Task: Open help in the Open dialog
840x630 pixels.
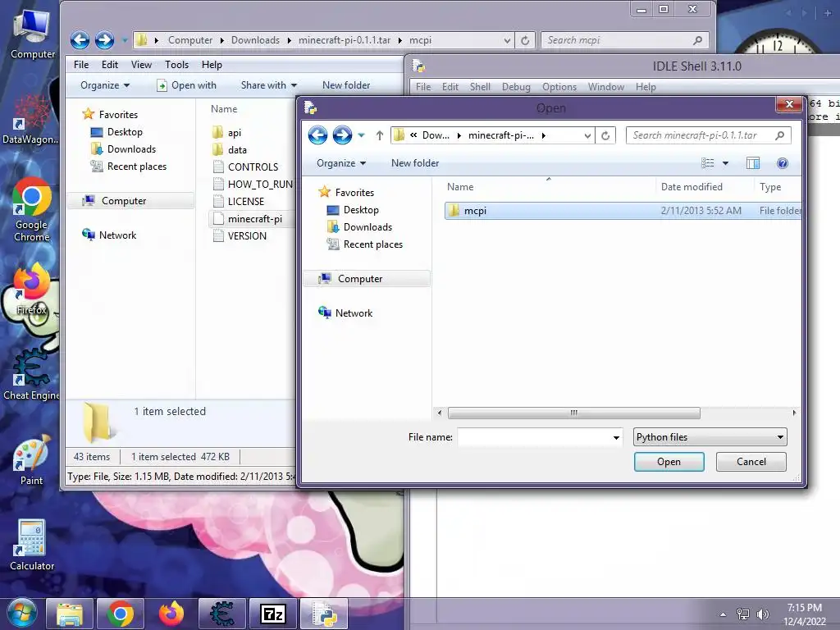Action: (782, 163)
